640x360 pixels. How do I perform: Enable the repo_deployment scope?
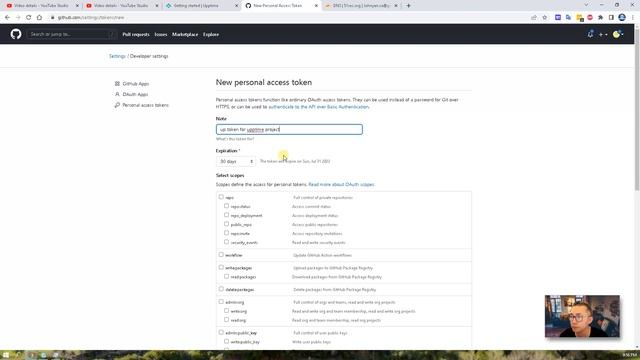point(226,215)
